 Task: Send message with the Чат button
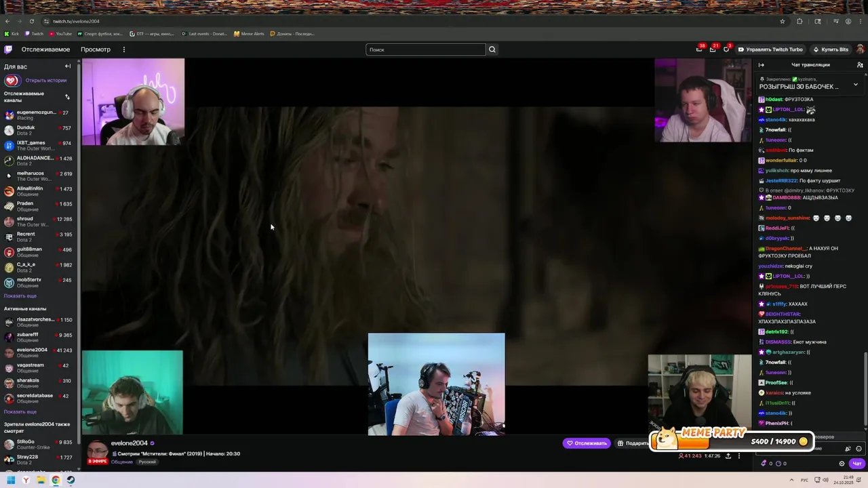click(856, 464)
